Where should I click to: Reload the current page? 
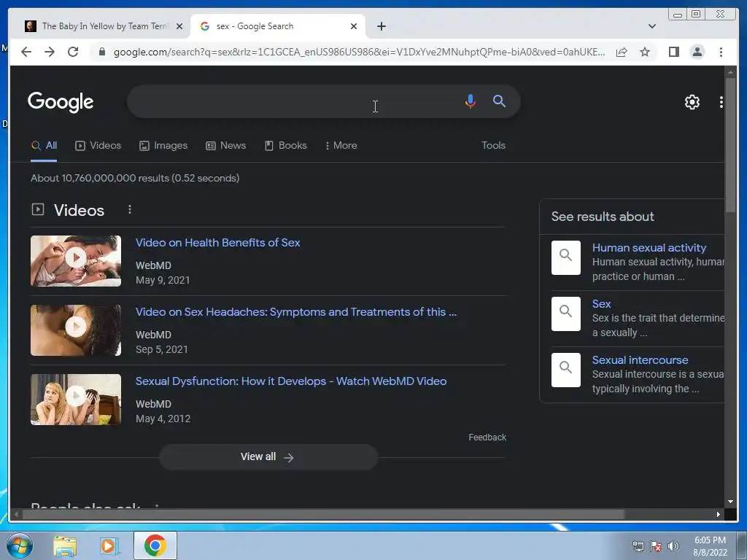click(73, 52)
